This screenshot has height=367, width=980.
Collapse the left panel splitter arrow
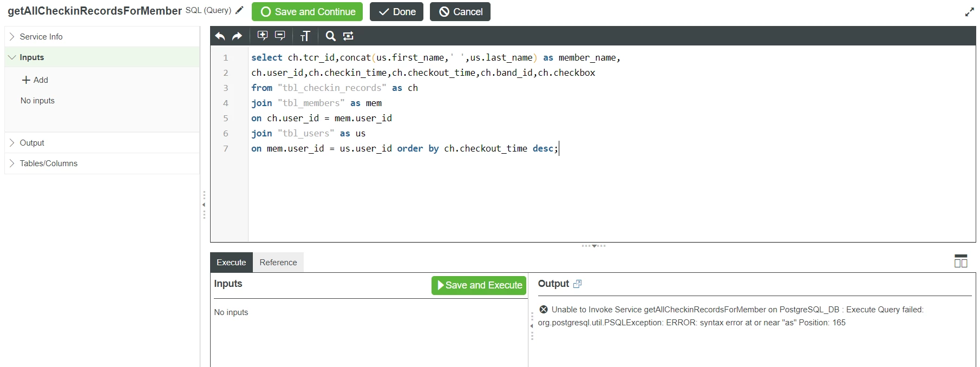pyautogui.click(x=204, y=205)
